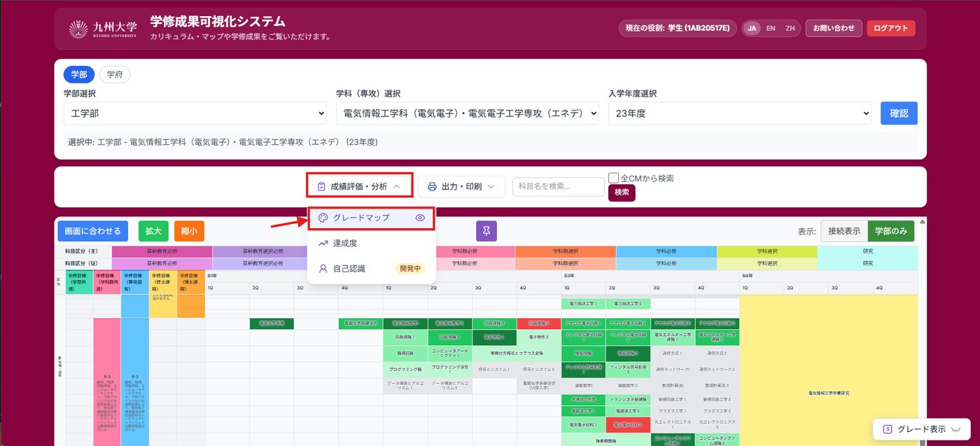980x446 pixels.
Task: Click the Kyushu University logo
Action: [x=102, y=29]
